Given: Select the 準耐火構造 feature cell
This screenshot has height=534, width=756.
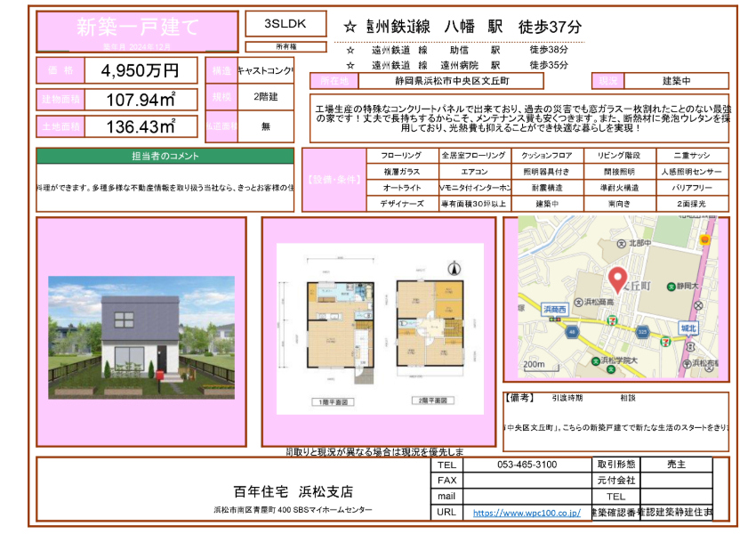Looking at the screenshot, I should [x=619, y=187].
